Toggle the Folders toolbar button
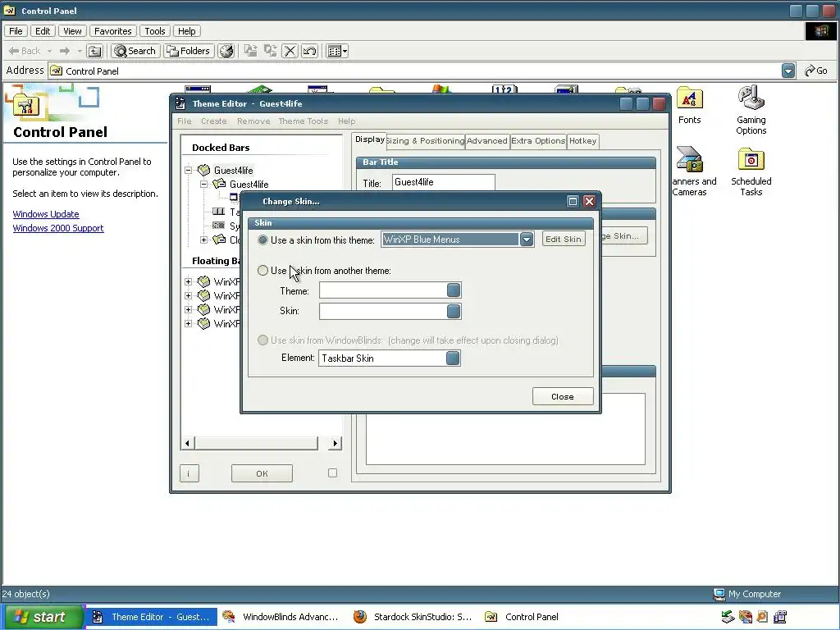840x630 pixels. pos(189,51)
